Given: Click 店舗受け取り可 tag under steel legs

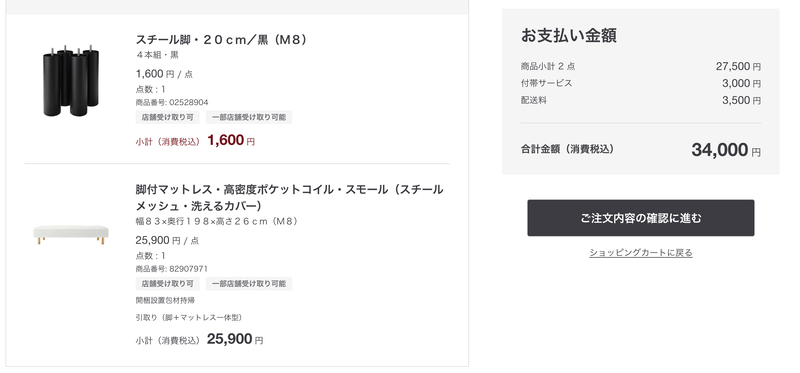Looking at the screenshot, I should 167,117.
